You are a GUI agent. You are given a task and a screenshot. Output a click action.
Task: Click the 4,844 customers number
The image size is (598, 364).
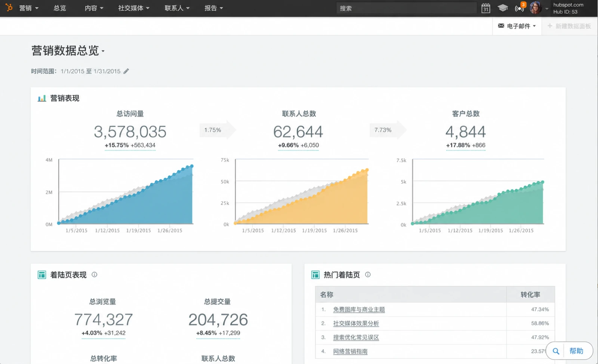tap(466, 132)
